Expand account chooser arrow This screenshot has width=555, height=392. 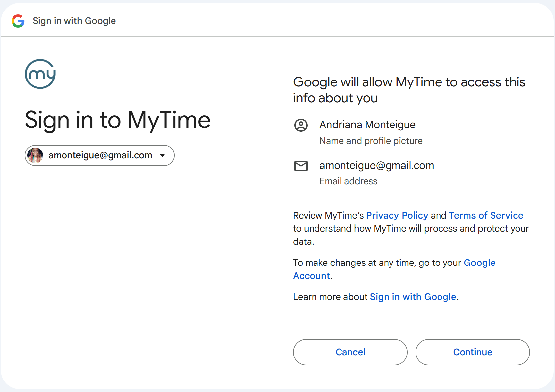click(x=162, y=155)
